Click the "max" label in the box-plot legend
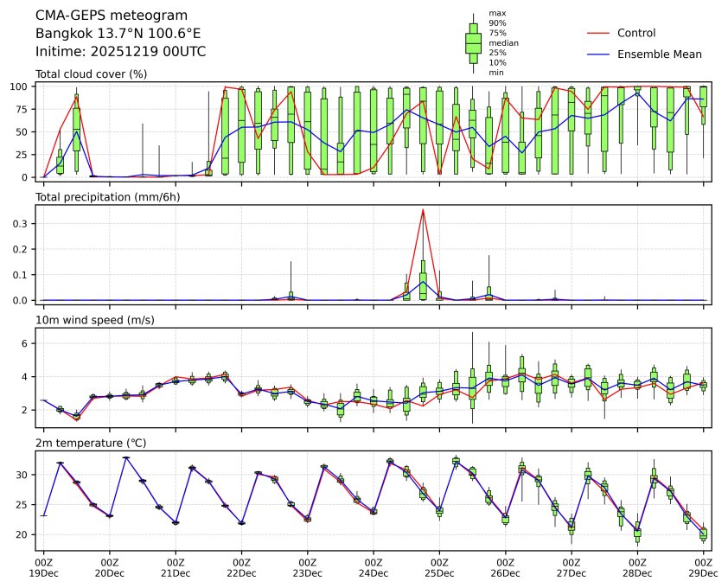 (496, 13)
